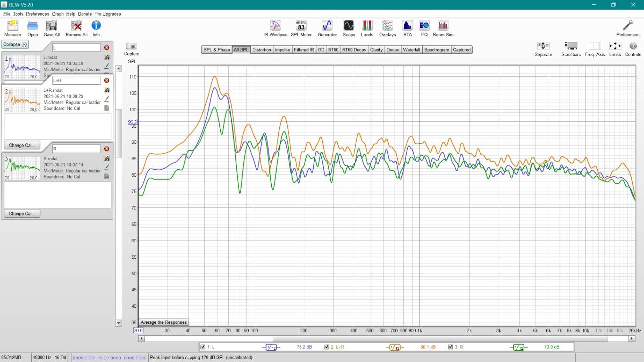This screenshot has width=644, height=362.
Task: Switch to the RT60 tab
Action: 334,50
